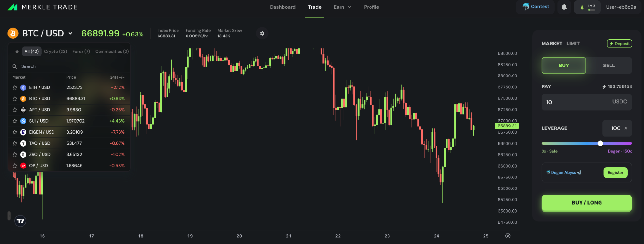The image size is (644, 244).
Task: Click the search magnifier icon
Action: point(15,66)
